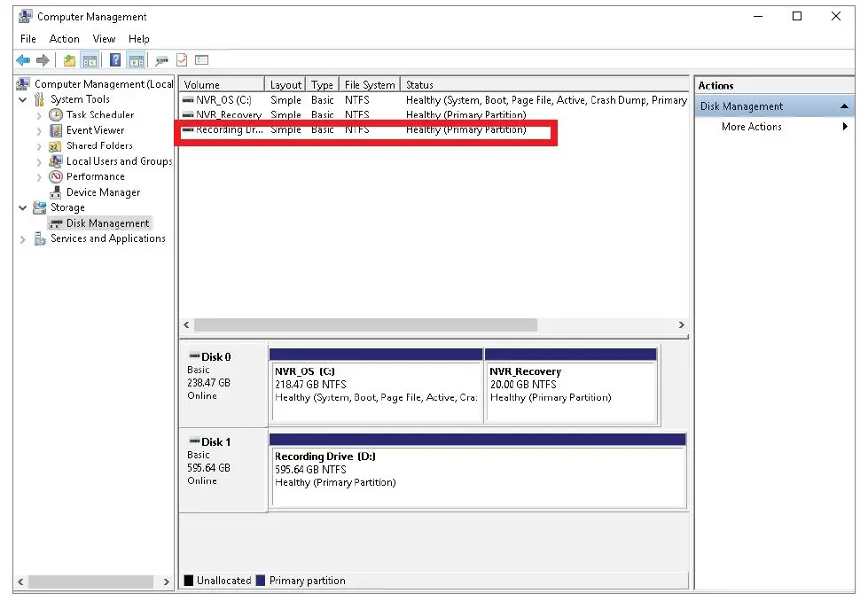
Task: Click '595.64 GB' under Disk 1 label
Action: tap(208, 468)
